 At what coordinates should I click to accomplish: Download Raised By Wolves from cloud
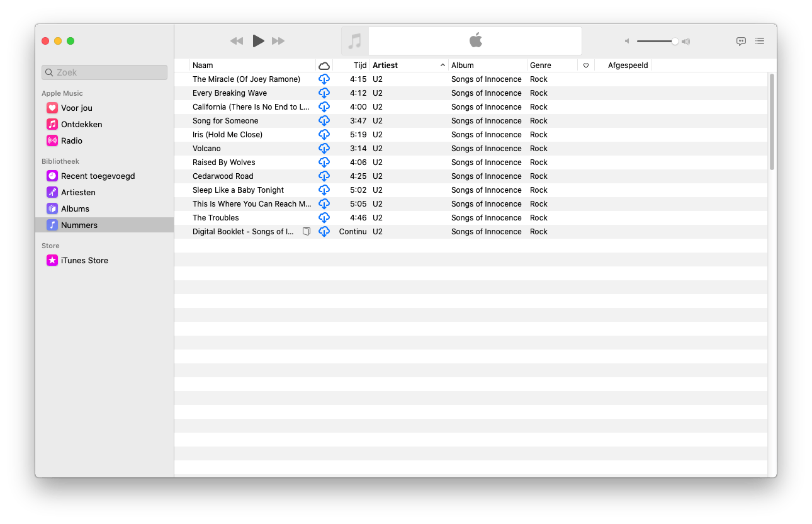(x=324, y=162)
